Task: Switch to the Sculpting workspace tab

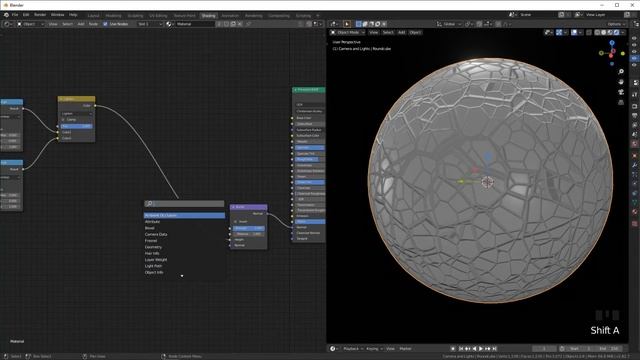Action: tap(136, 16)
